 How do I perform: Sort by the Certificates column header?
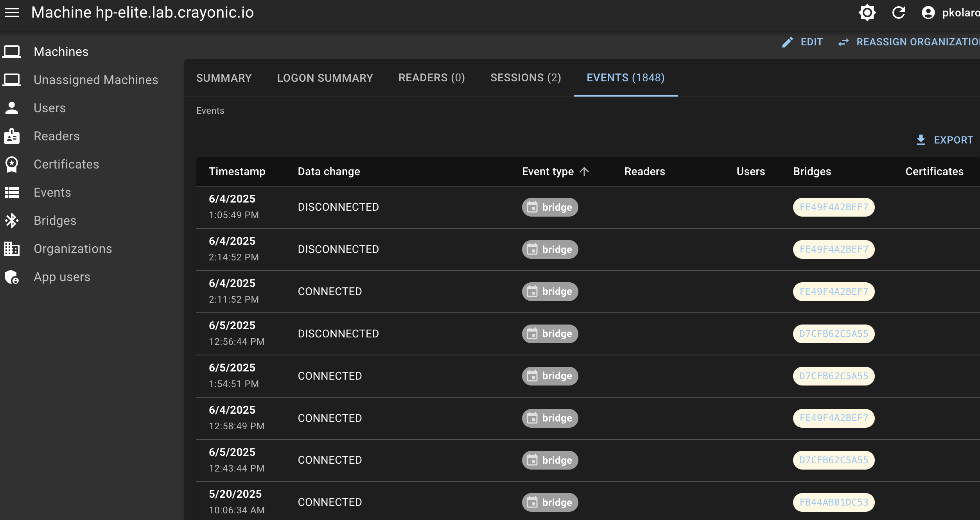(934, 172)
